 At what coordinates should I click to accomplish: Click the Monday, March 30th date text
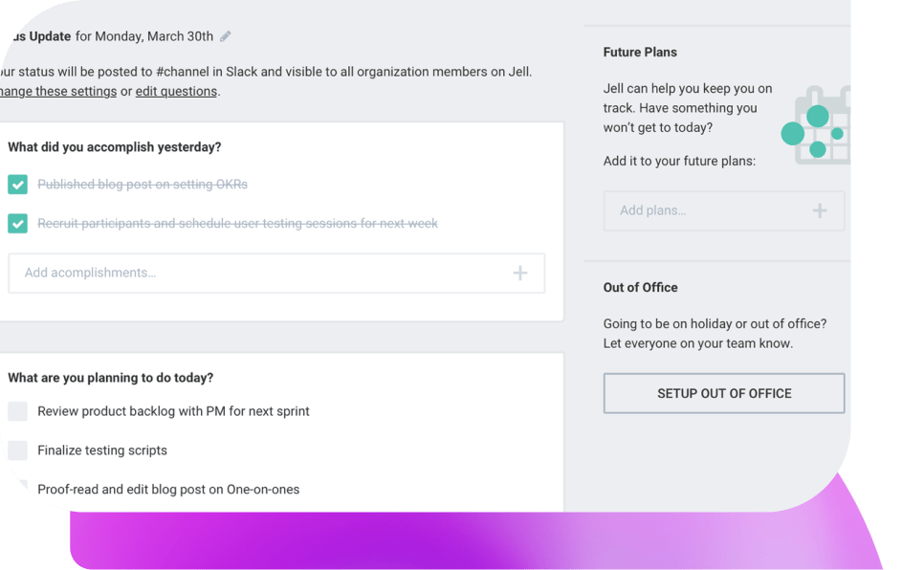(154, 36)
